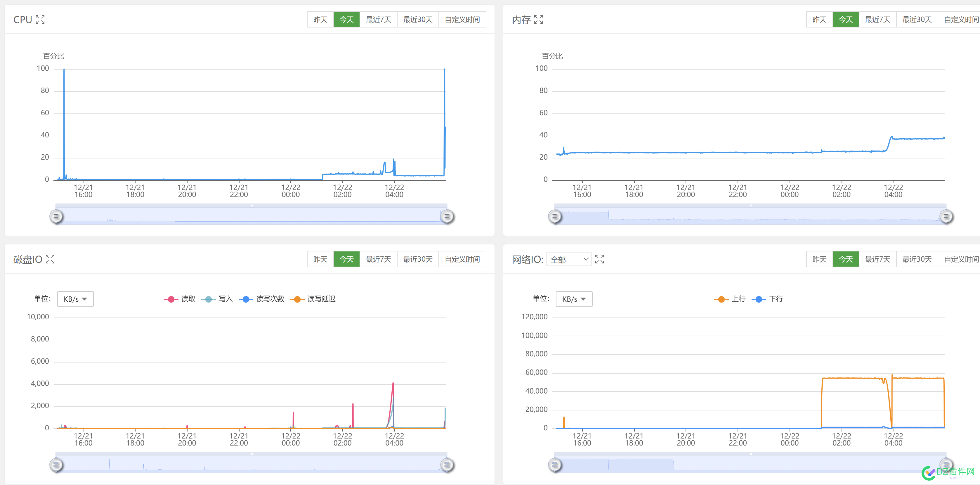
Task: Expand the CPU chart to fullscreen
Action: point(40,19)
